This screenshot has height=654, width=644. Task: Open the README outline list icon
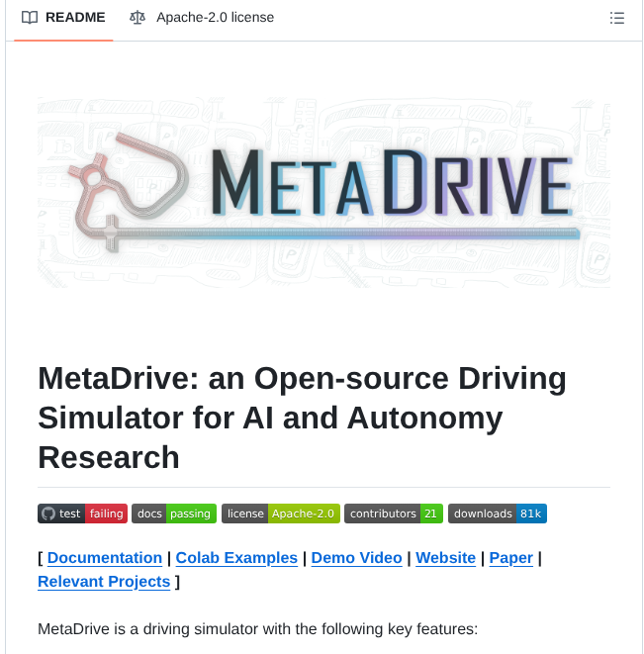click(616, 18)
